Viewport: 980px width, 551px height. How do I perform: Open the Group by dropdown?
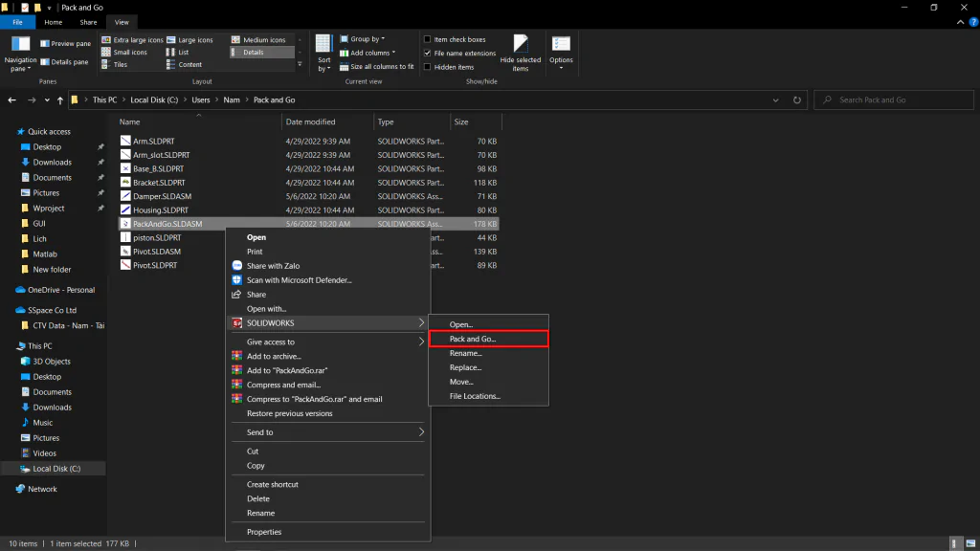tap(363, 38)
